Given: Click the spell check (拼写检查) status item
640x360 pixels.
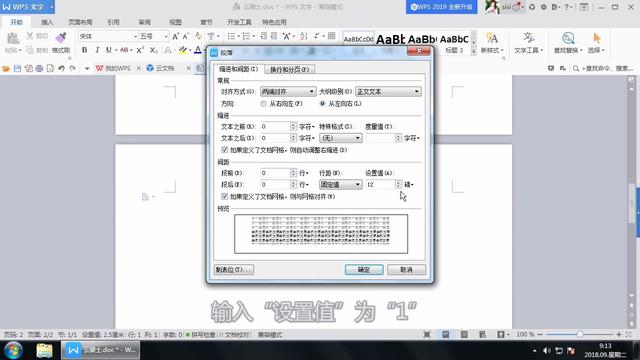Looking at the screenshot, I should coord(200,335).
